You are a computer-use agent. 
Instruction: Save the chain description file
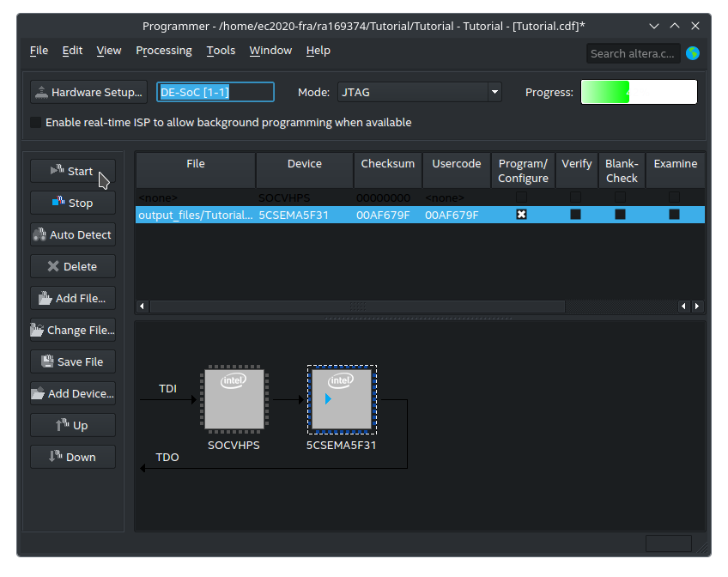[x=73, y=361]
